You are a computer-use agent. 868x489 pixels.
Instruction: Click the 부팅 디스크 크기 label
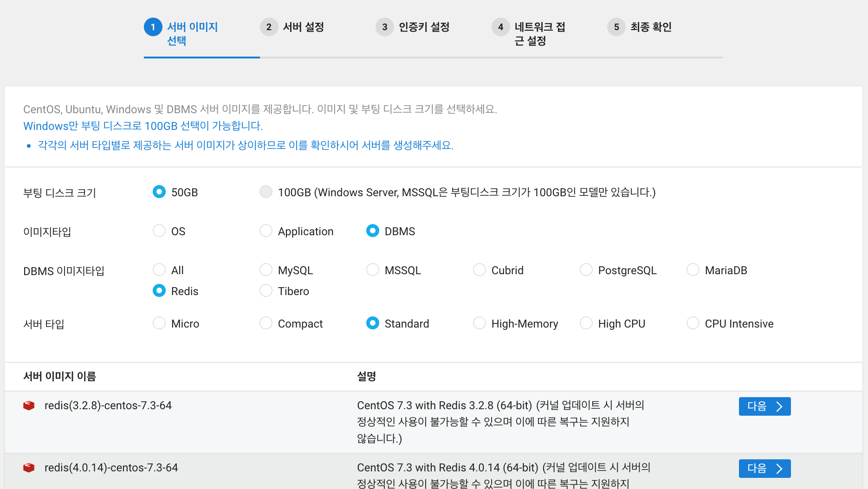point(60,193)
